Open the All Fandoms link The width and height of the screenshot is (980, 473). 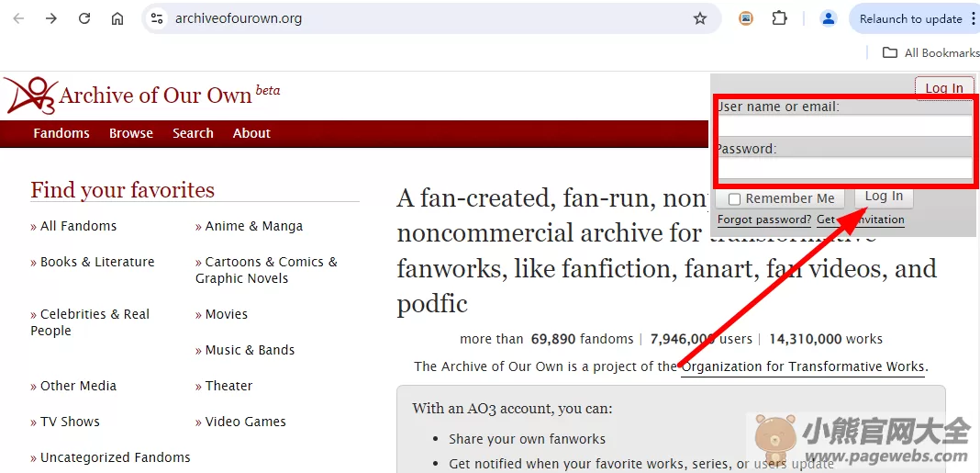(x=78, y=226)
